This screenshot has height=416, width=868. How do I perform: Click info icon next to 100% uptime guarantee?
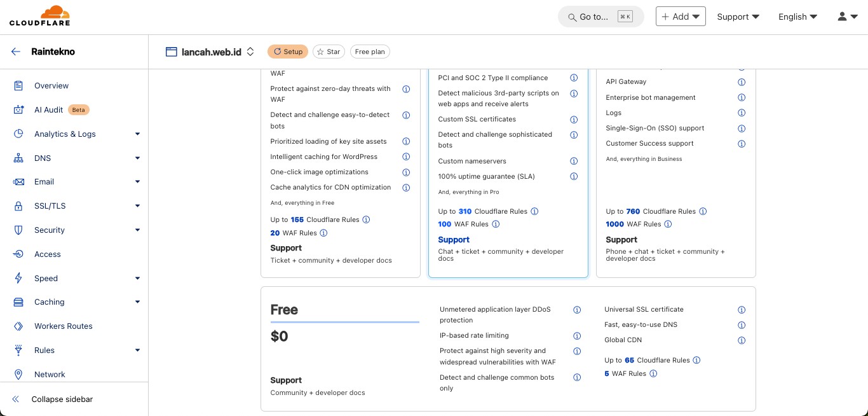click(x=574, y=176)
